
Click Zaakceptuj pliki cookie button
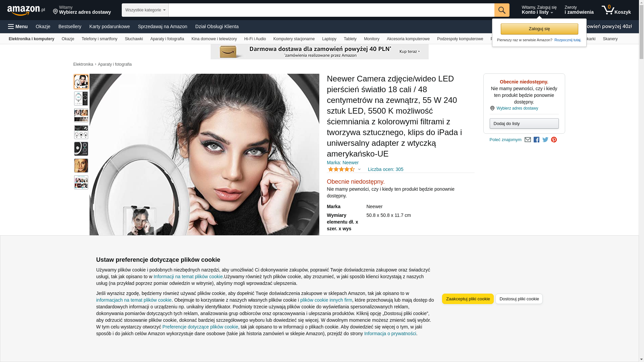click(468, 299)
